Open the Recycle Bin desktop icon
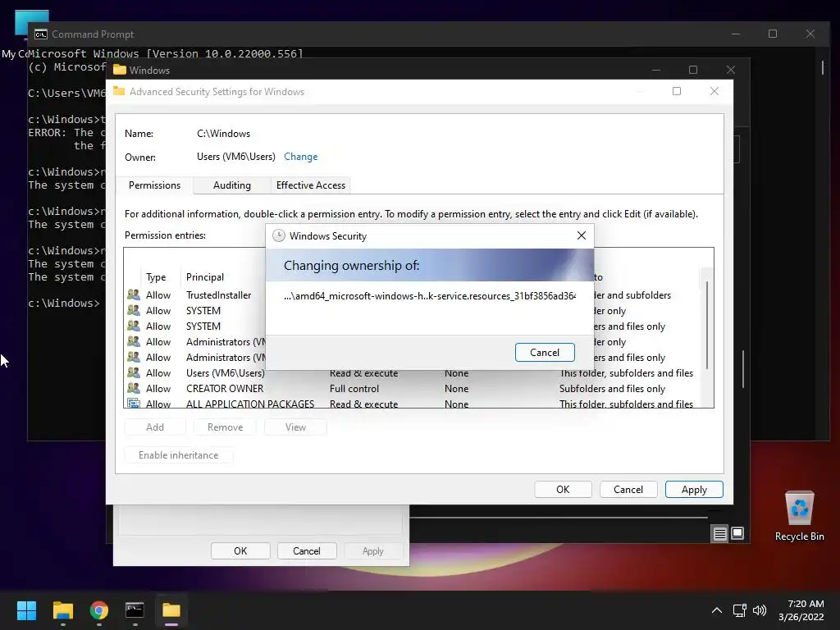The image size is (840, 630). (799, 515)
